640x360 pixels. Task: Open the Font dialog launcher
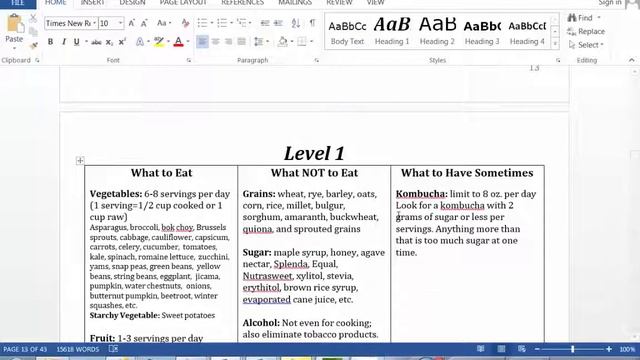click(x=189, y=60)
